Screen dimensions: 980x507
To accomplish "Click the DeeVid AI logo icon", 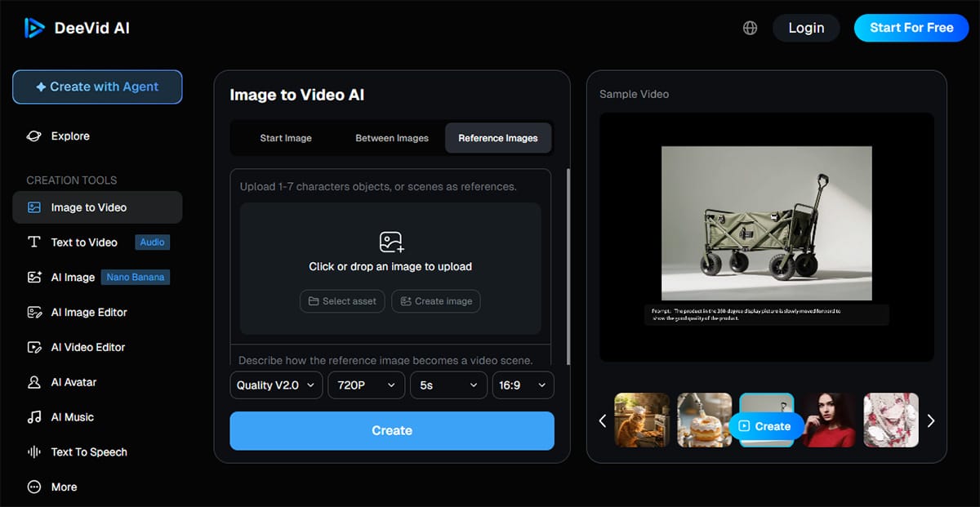I will (34, 28).
